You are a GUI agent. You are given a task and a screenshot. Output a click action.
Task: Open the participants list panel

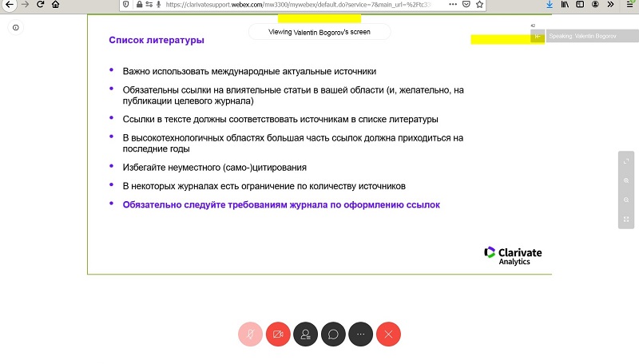(305, 334)
